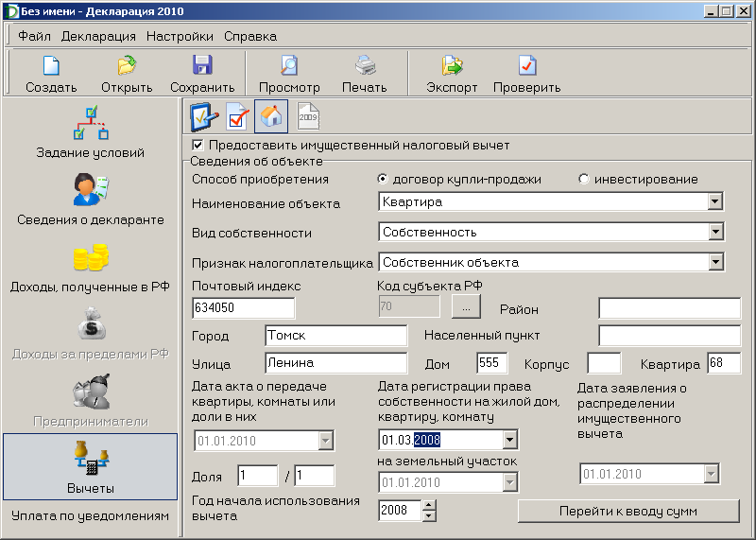The width and height of the screenshot is (756, 540).
Task: Select договор купли-продажи radio button
Action: [383, 179]
